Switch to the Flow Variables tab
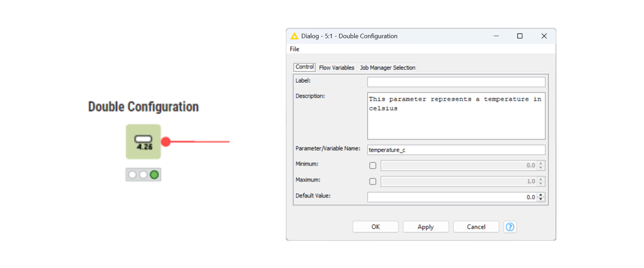Image resolution: width=644 pixels, height=268 pixels. point(336,68)
